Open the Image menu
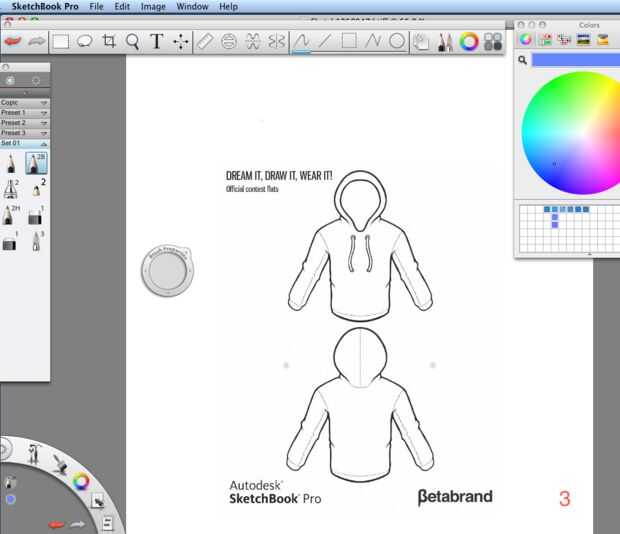The height and width of the screenshot is (534, 620). pos(153,6)
